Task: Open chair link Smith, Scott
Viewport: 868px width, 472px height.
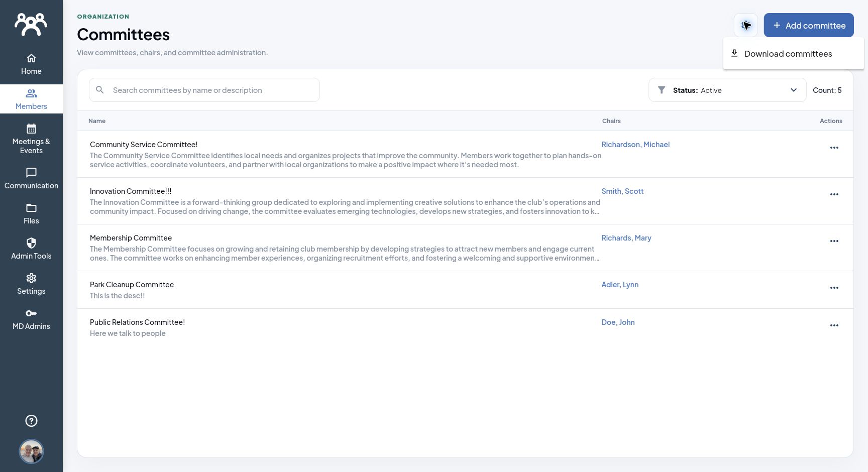Action: 622,191
